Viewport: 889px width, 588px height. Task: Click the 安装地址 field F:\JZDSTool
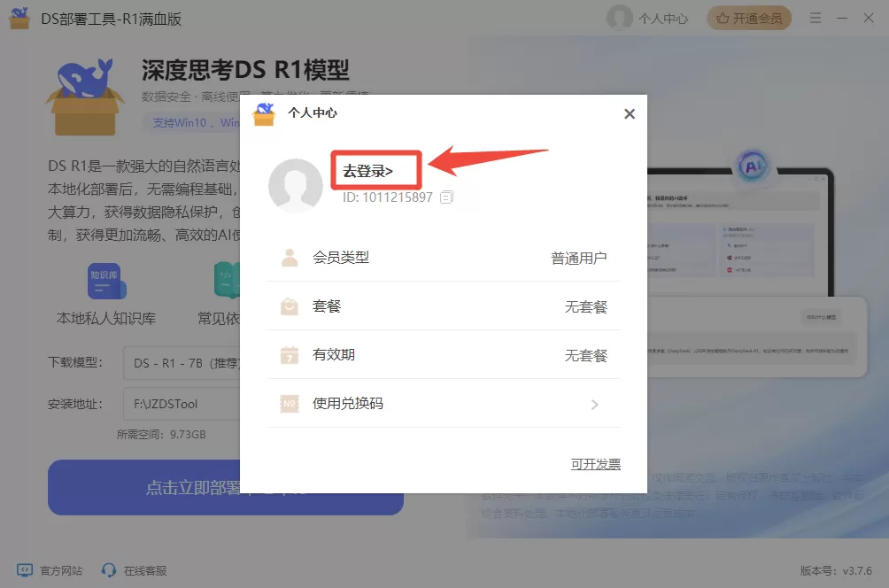tap(182, 404)
